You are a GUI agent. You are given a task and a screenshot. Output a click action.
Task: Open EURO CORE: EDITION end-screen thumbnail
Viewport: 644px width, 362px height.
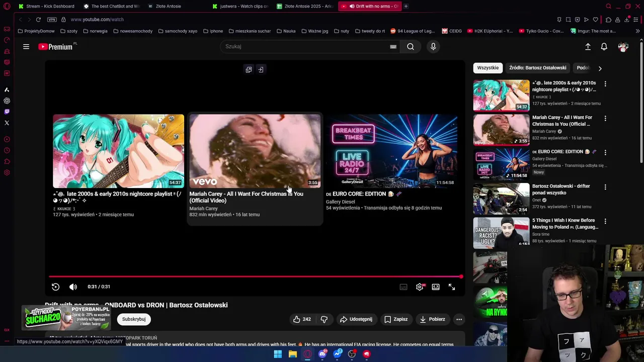[x=391, y=151]
